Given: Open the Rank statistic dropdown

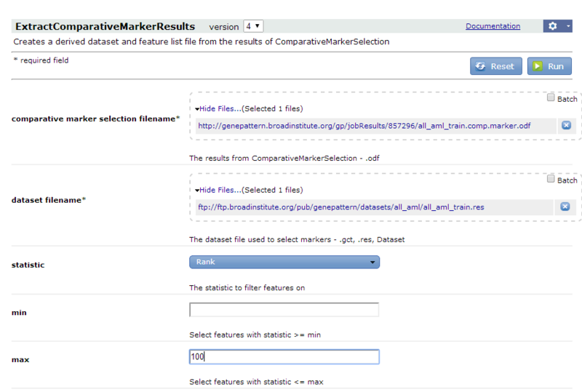Looking at the screenshot, I should [284, 262].
